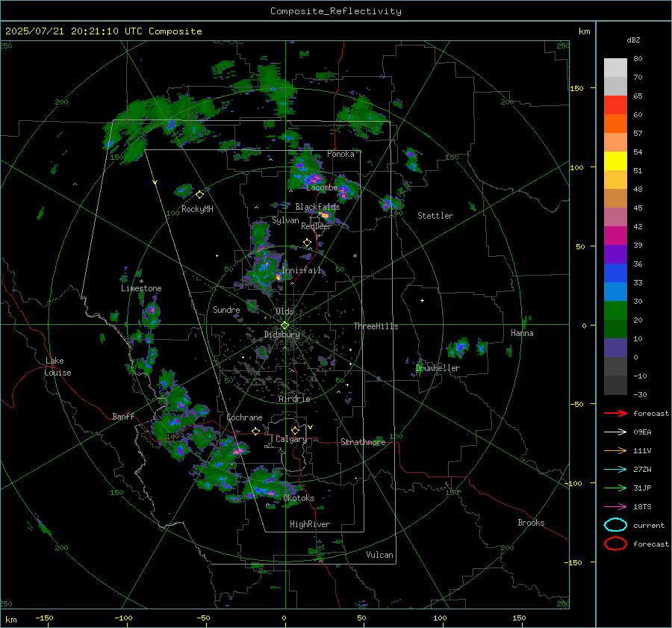
Task: Click the Didsbury label at radar center
Action: [281, 335]
